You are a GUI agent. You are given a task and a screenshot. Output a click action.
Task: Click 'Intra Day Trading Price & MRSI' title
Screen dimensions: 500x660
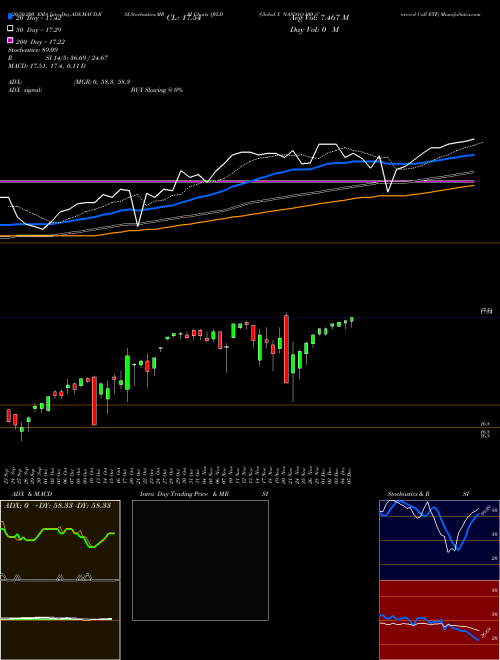point(204,494)
